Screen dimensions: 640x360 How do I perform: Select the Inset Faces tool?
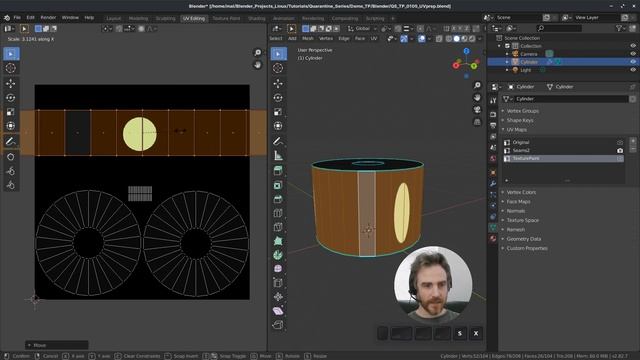[278, 185]
